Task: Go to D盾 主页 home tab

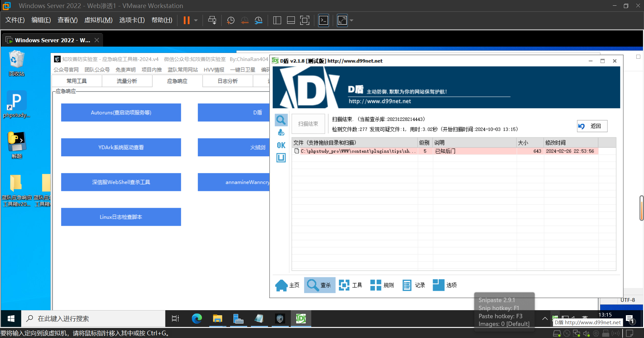Action: pos(287,285)
